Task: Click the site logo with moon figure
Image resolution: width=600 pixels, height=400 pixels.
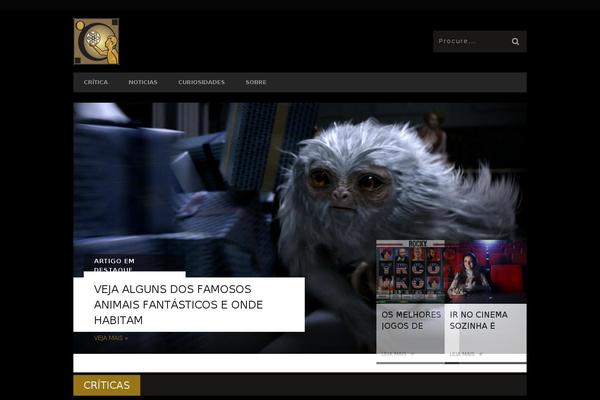Action: point(96,41)
